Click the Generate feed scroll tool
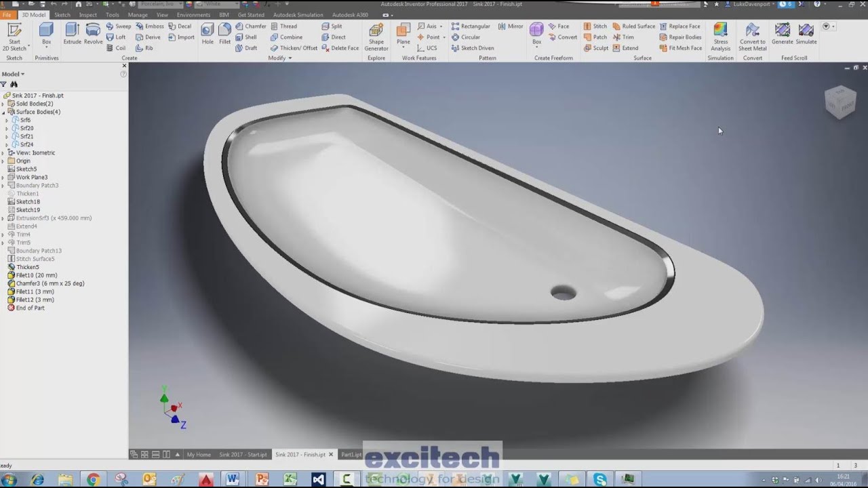 click(x=782, y=34)
